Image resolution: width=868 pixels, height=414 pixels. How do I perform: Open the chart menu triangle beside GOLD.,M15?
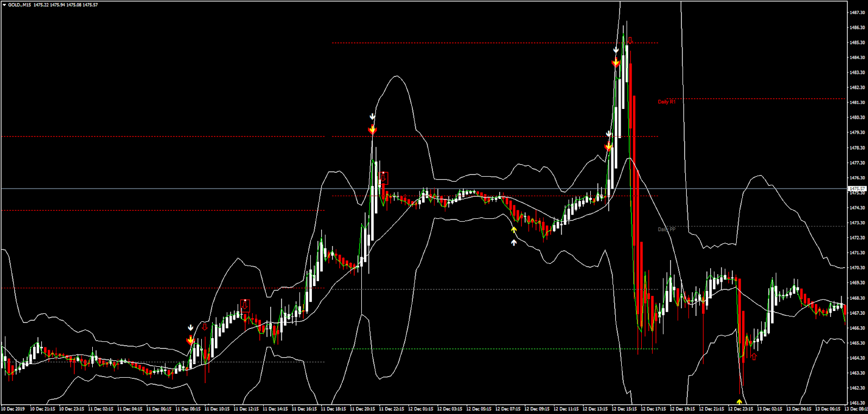pyautogui.click(x=4, y=5)
